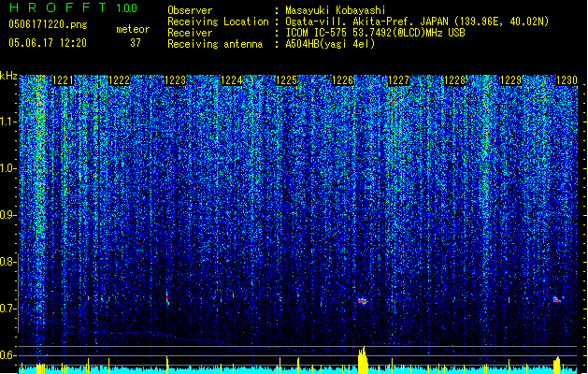Click the 1229 time marker

pyautogui.click(x=511, y=80)
